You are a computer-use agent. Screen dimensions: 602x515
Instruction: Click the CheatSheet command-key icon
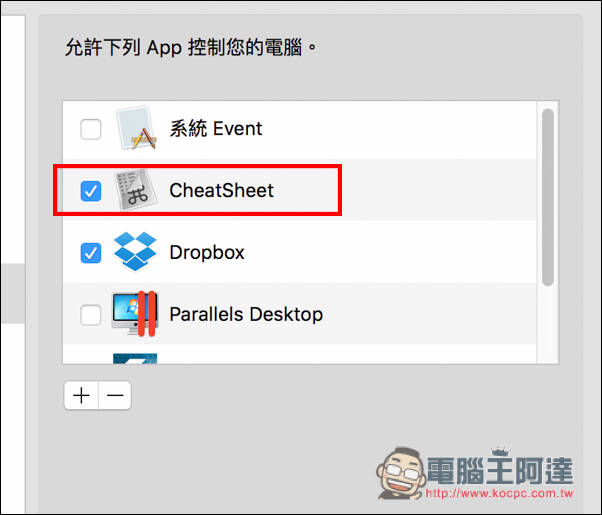(x=136, y=190)
